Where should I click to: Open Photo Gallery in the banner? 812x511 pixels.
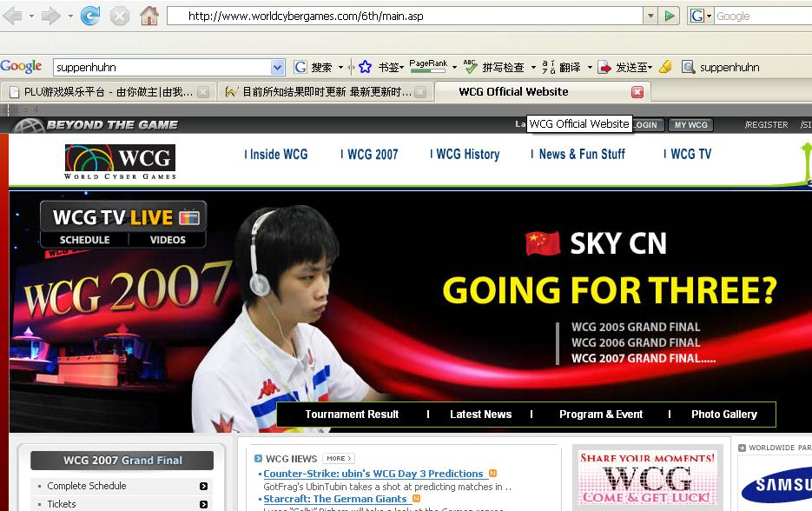coord(724,414)
